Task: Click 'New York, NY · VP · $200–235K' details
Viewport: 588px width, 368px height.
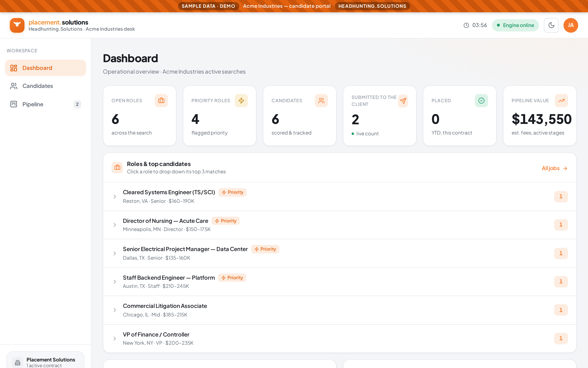Action: pos(158,343)
